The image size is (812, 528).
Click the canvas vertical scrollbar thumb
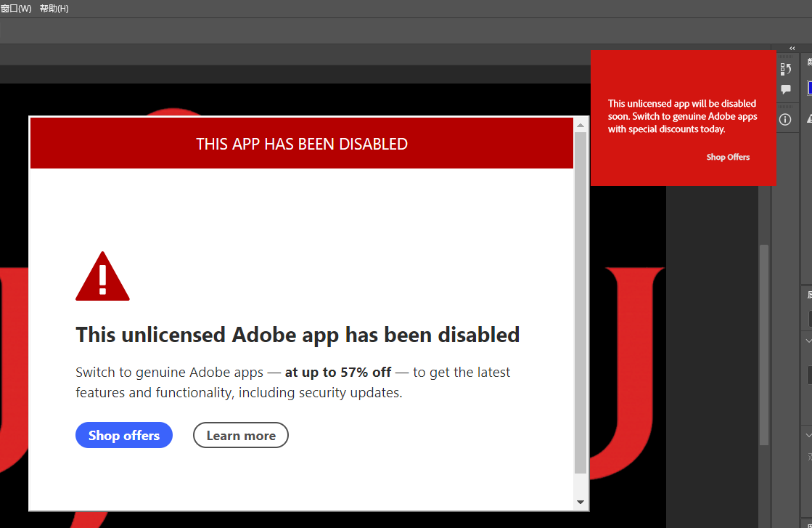(x=763, y=345)
